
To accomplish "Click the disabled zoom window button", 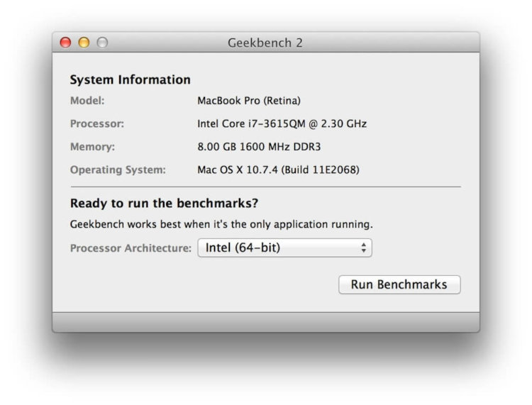I will tap(102, 43).
